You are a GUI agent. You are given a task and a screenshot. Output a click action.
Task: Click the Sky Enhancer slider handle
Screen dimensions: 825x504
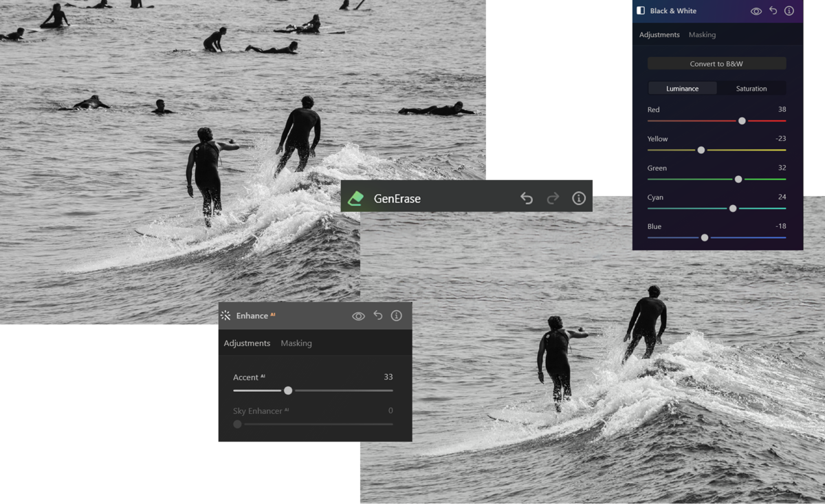pos(237,424)
